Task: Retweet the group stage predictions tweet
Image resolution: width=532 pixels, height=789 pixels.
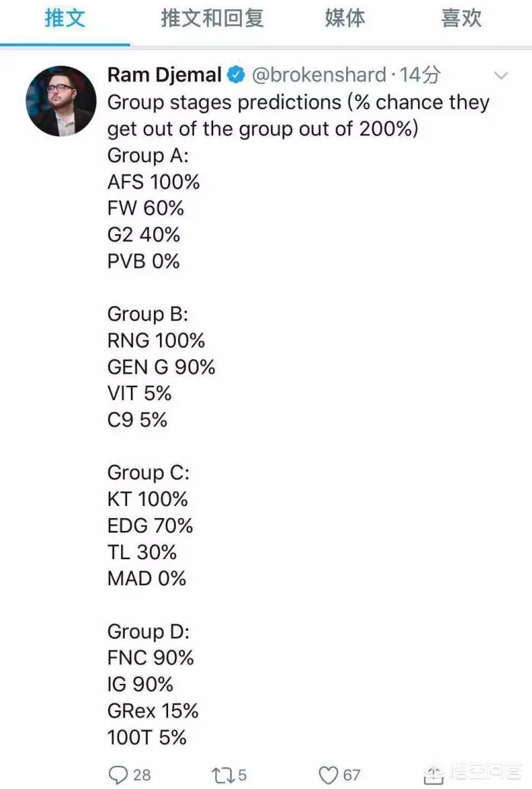Action: (x=222, y=775)
